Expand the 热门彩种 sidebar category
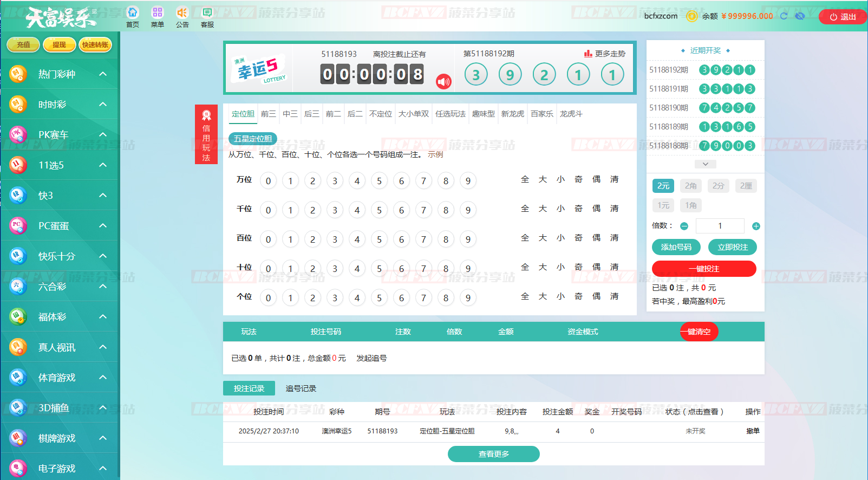 [x=60, y=74]
